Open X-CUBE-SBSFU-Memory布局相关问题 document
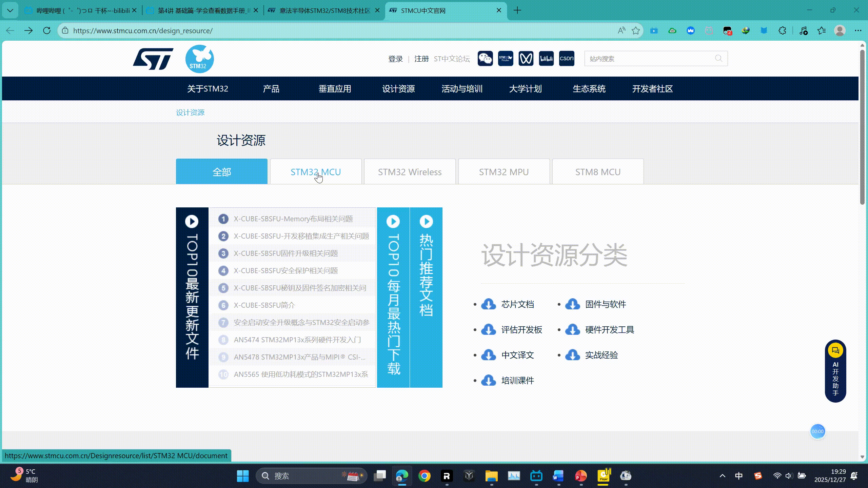The width and height of the screenshot is (868, 488). click(293, 219)
